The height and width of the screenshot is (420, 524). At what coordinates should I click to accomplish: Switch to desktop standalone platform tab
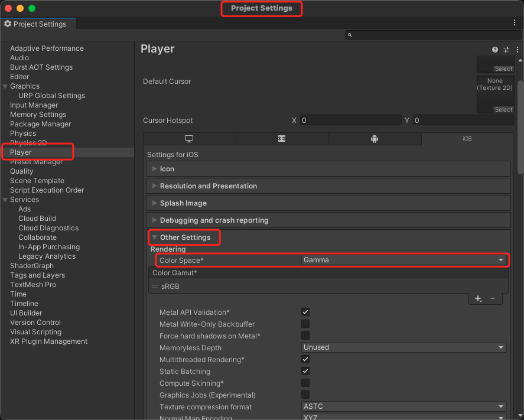[189, 139]
